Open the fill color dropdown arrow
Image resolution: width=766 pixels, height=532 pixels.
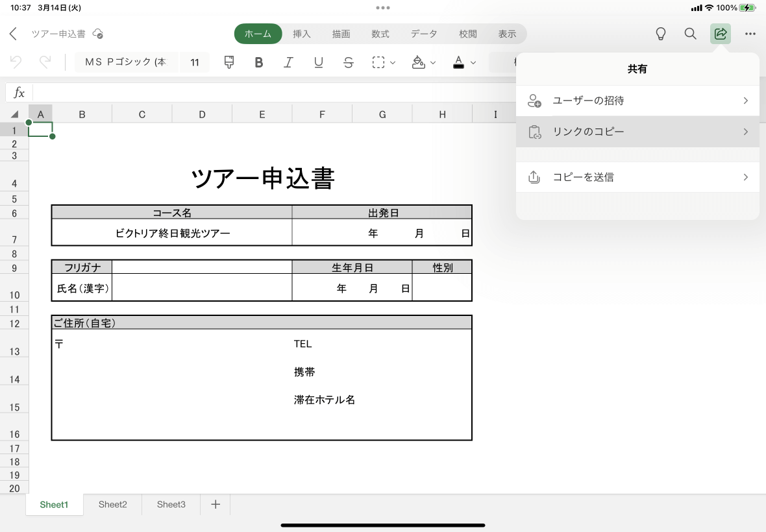[x=433, y=63]
